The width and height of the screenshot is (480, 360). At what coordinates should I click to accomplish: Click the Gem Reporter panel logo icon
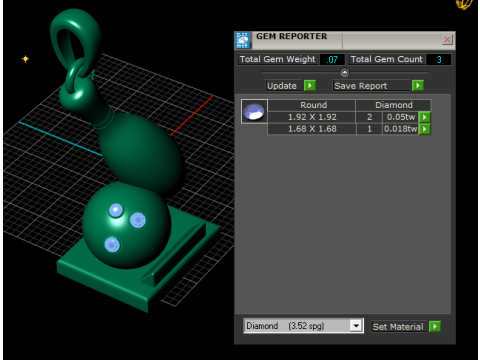pyautogui.click(x=243, y=40)
